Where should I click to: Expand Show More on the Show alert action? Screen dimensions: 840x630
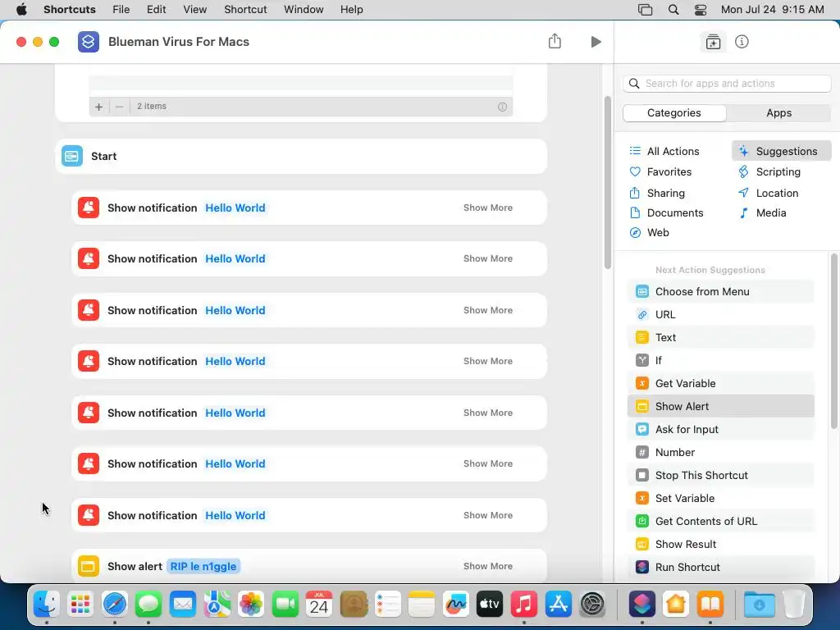pos(488,566)
